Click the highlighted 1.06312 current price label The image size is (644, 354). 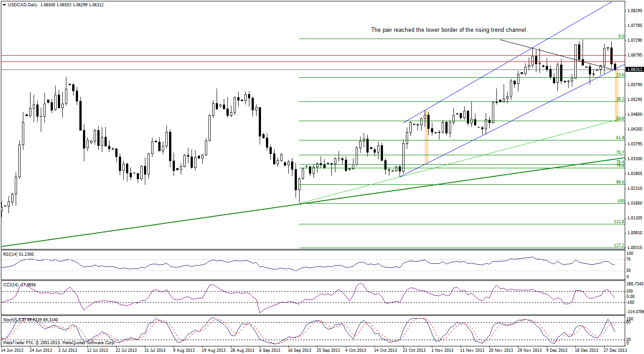tap(635, 70)
